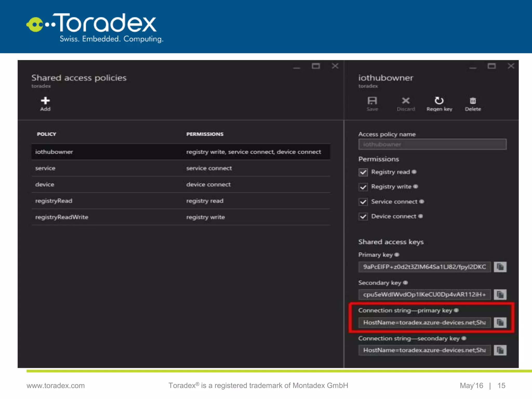Select the connection string secondary key field
Screen dimensions: 532x399
click(424, 350)
